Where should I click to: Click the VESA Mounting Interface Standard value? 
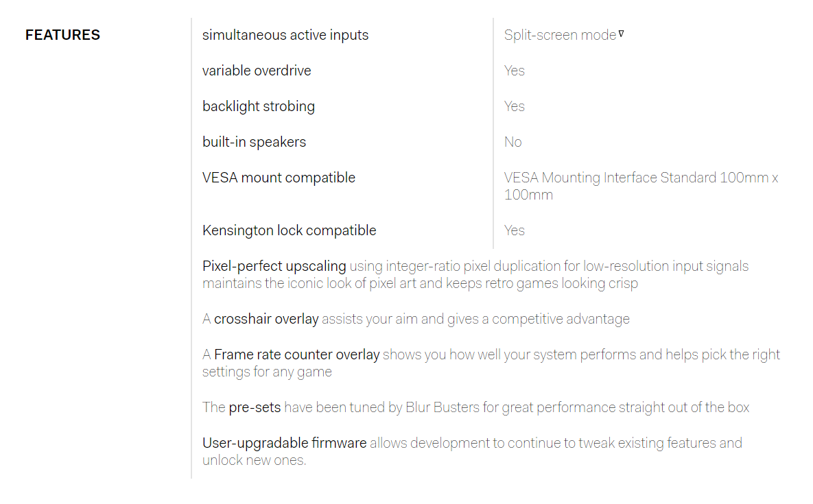click(641, 186)
